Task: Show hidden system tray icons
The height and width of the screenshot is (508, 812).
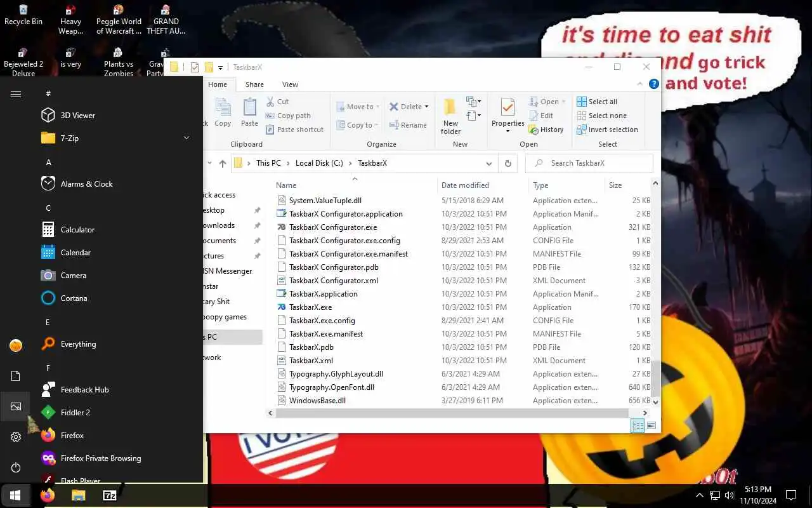Action: [700, 495]
